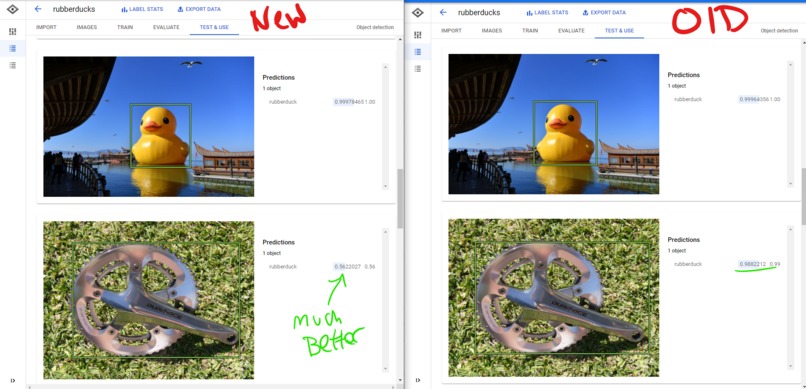Image resolution: width=806 pixels, height=389 pixels.
Task: Click Export Data in right window
Action: [604, 12]
